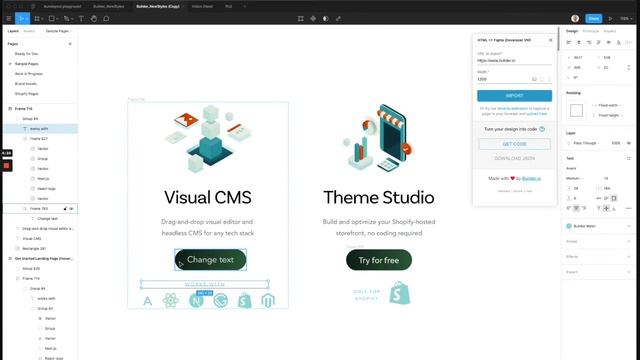Switch to the Builder_NewStyles (Copy) file tab
The height and width of the screenshot is (360, 640).
coord(158,7)
